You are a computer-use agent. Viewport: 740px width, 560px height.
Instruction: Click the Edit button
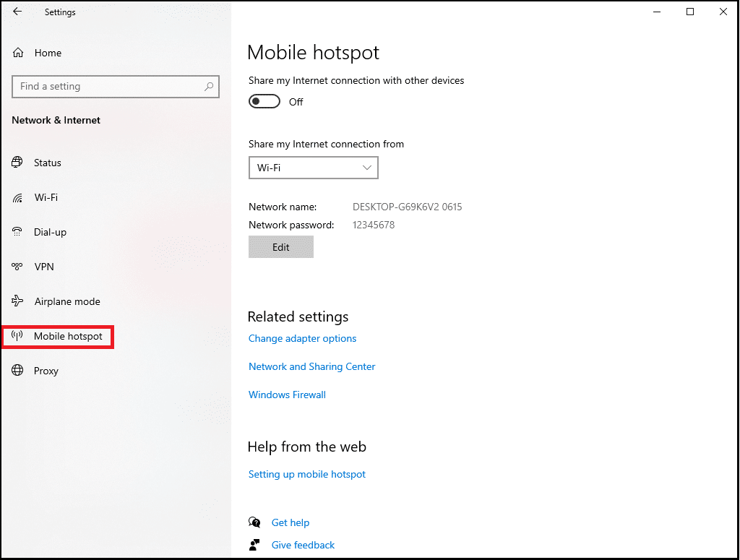pyautogui.click(x=281, y=246)
